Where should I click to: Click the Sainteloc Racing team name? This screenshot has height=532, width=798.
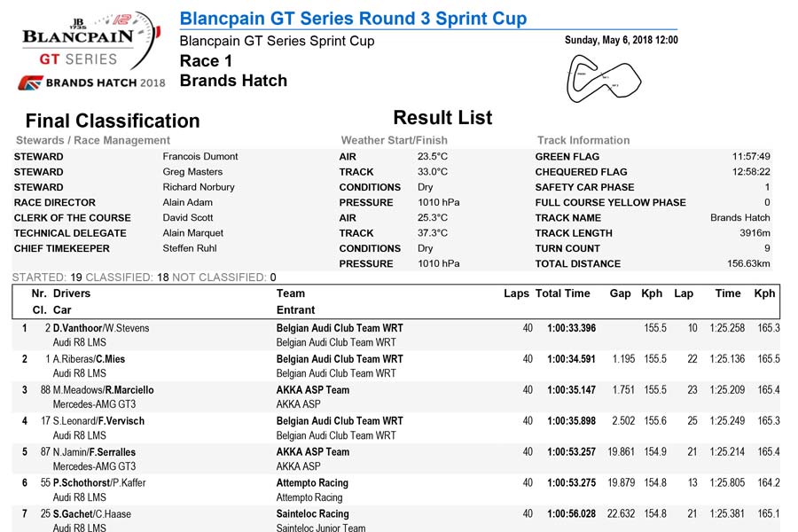click(x=313, y=514)
